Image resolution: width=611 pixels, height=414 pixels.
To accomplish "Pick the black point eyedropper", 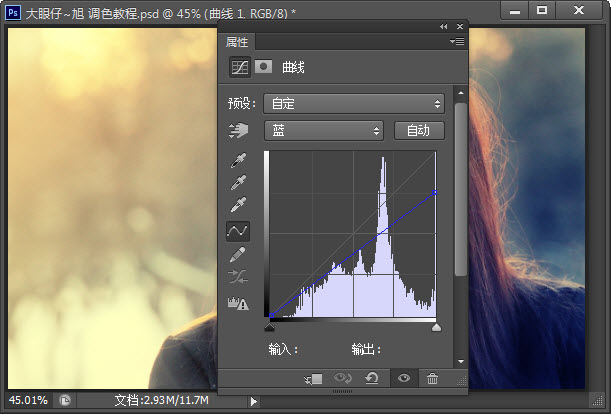I will click(x=239, y=160).
